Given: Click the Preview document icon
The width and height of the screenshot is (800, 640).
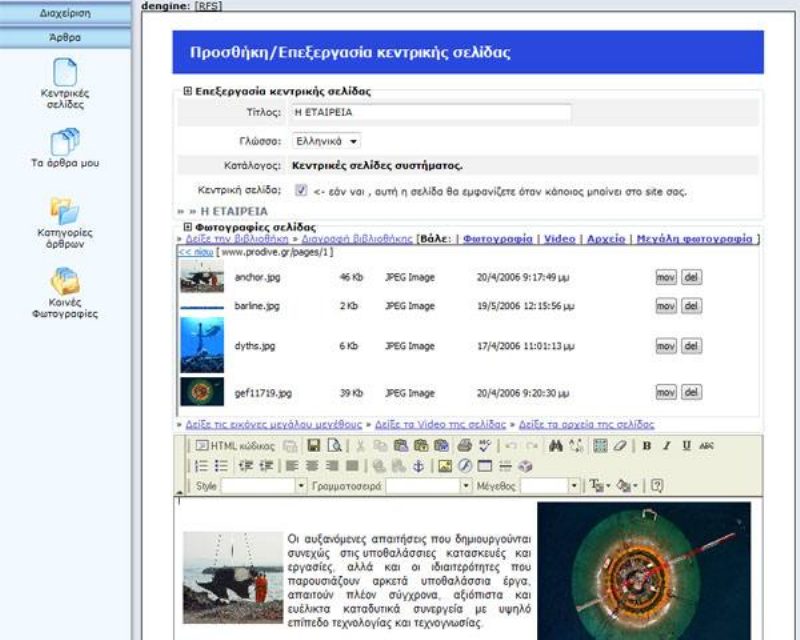Looking at the screenshot, I should click(x=334, y=446).
